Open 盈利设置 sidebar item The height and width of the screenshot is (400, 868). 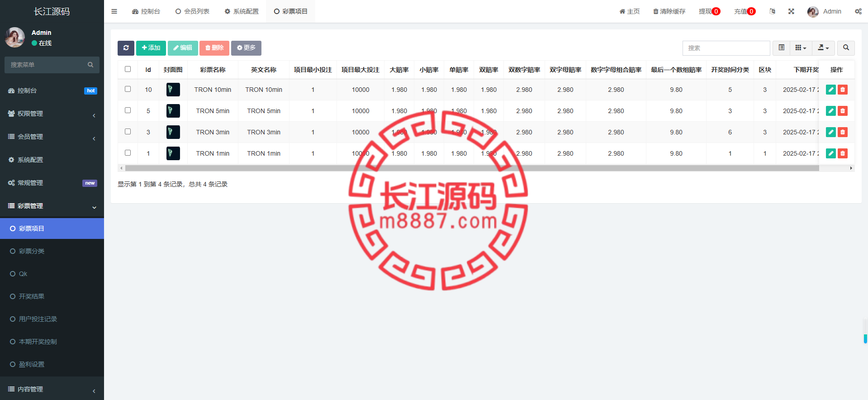click(x=52, y=364)
